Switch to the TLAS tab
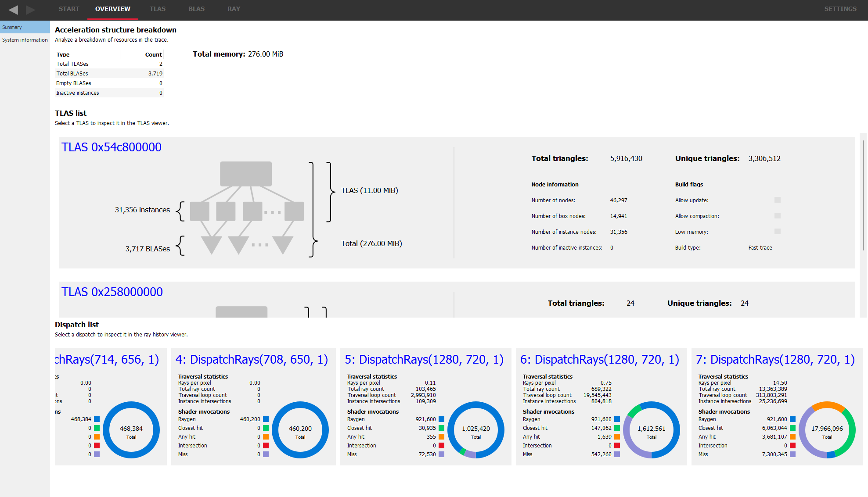868x497 pixels. pos(157,9)
